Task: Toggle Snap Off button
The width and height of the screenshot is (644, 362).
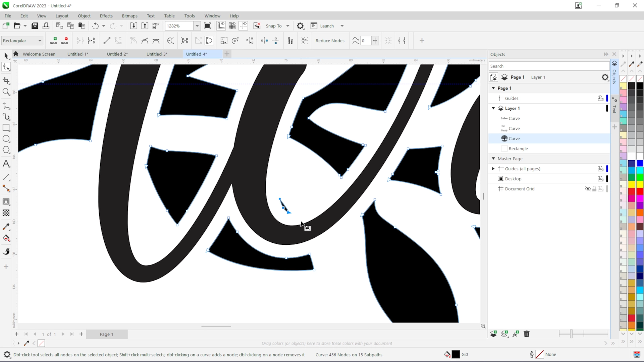Action: coord(257,26)
